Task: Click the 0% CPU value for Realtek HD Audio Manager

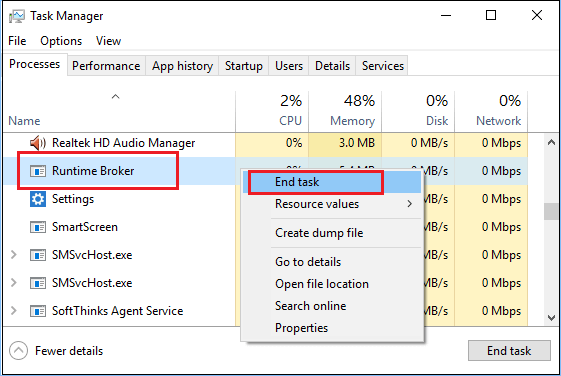Action: click(x=294, y=143)
